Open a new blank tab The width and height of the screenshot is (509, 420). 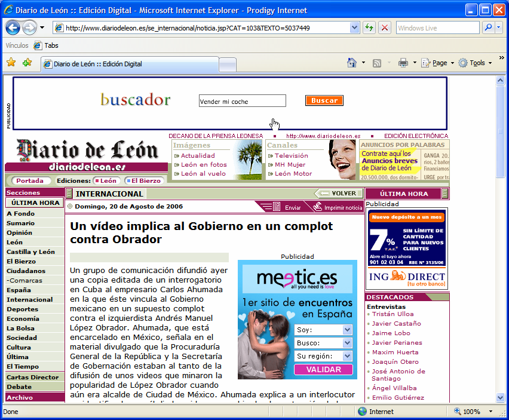tap(227, 65)
